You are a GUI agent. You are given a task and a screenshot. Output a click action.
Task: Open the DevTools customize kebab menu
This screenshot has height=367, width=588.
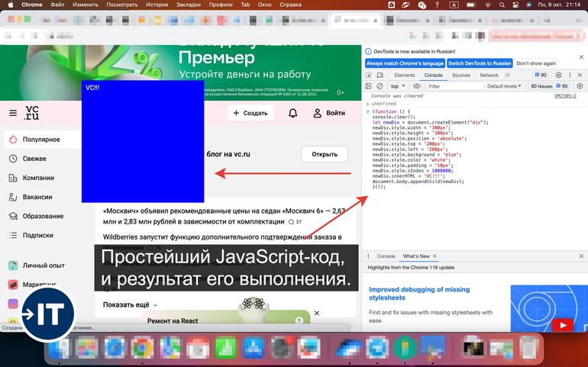[x=570, y=75]
